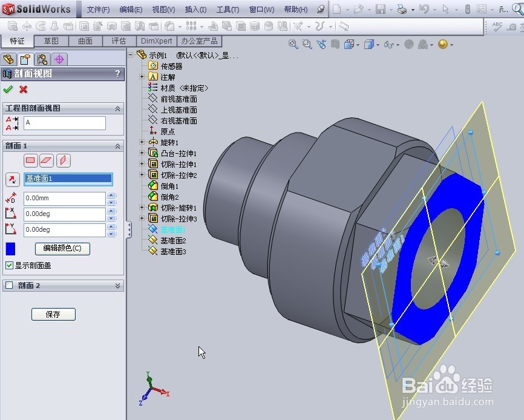
Task: Open View Settings yellow sphere icon
Action: click(x=443, y=44)
